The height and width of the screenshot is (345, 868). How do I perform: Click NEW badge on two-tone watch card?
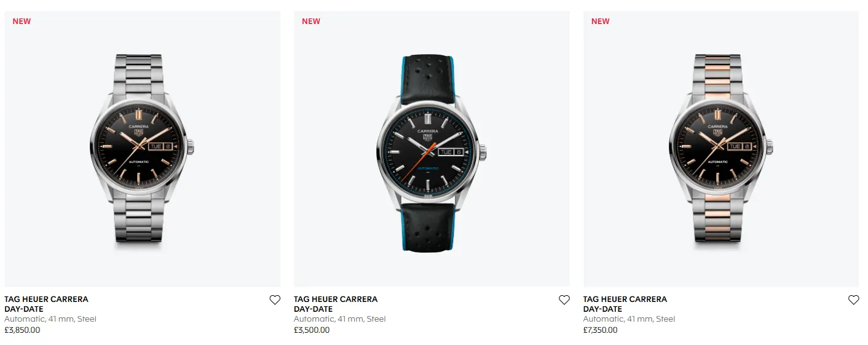601,21
